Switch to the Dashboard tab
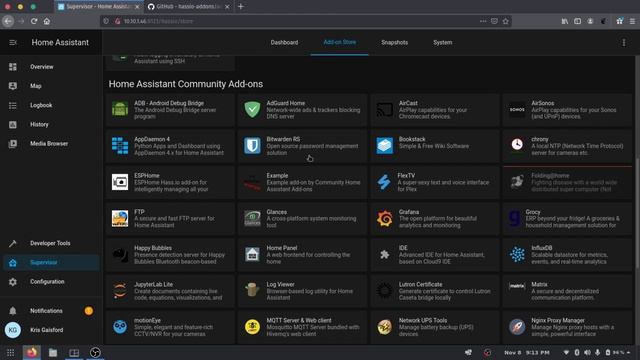The height and width of the screenshot is (360, 640). (x=284, y=42)
